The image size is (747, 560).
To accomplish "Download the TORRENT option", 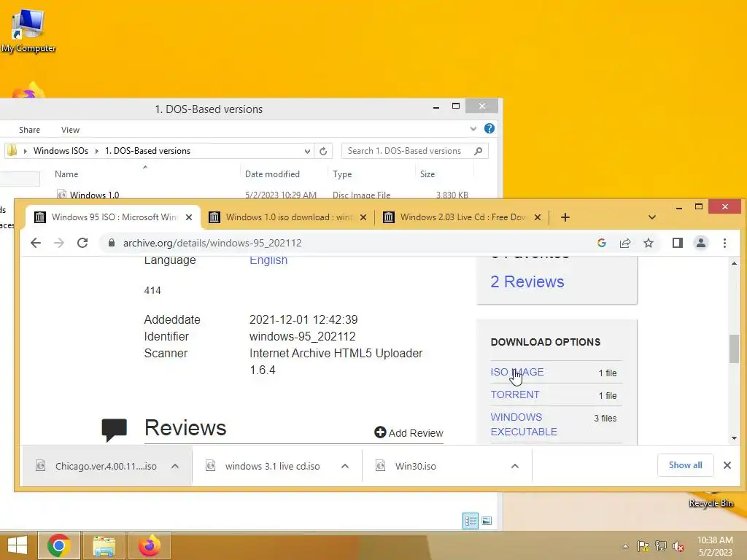I will [x=515, y=394].
